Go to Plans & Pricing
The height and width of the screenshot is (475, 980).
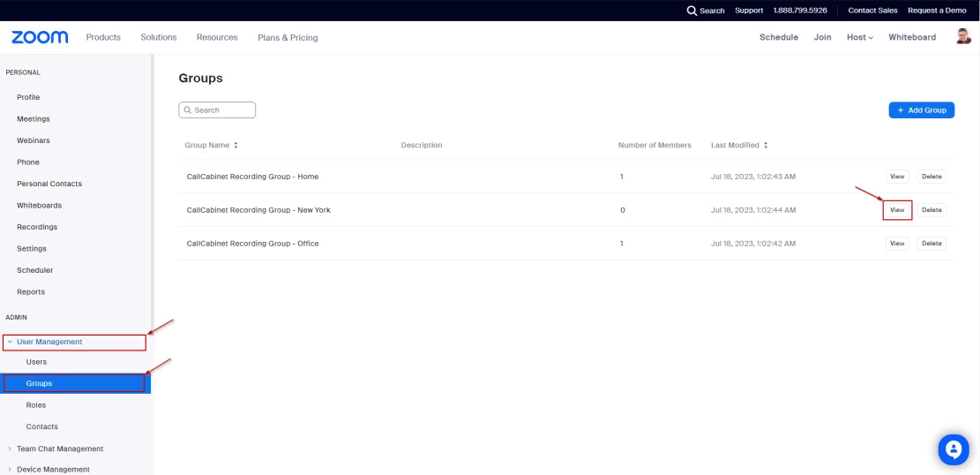point(288,38)
